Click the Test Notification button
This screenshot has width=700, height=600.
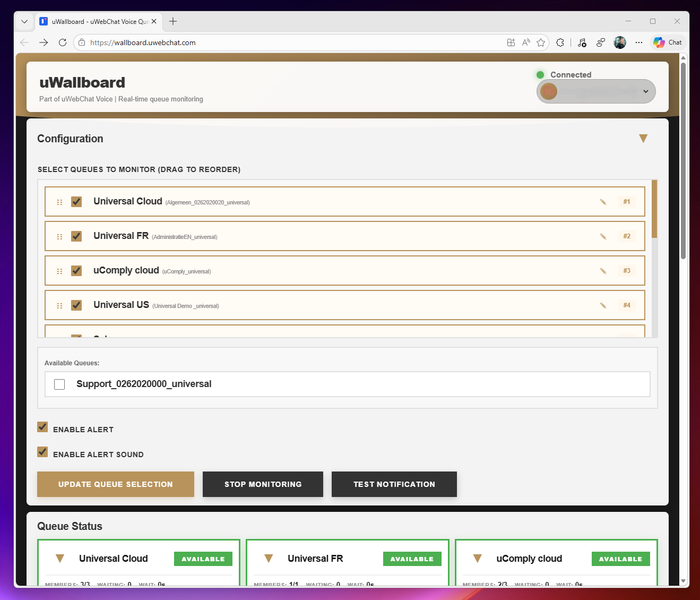coord(394,484)
